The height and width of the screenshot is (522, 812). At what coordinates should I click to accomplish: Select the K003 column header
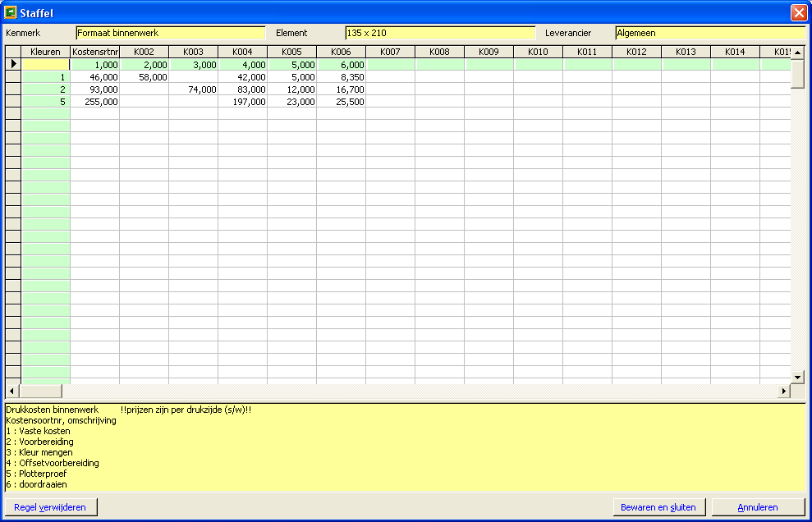tap(193, 52)
